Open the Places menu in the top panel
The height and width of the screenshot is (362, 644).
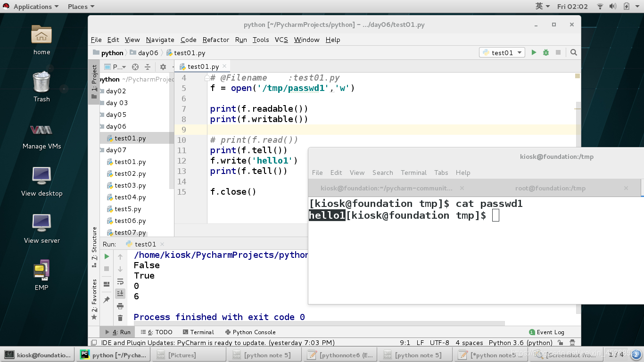point(81,7)
